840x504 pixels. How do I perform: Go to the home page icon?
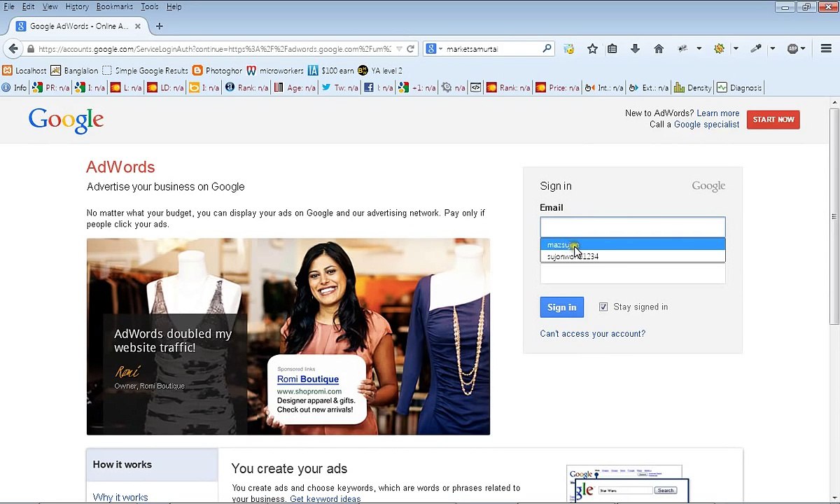click(659, 49)
